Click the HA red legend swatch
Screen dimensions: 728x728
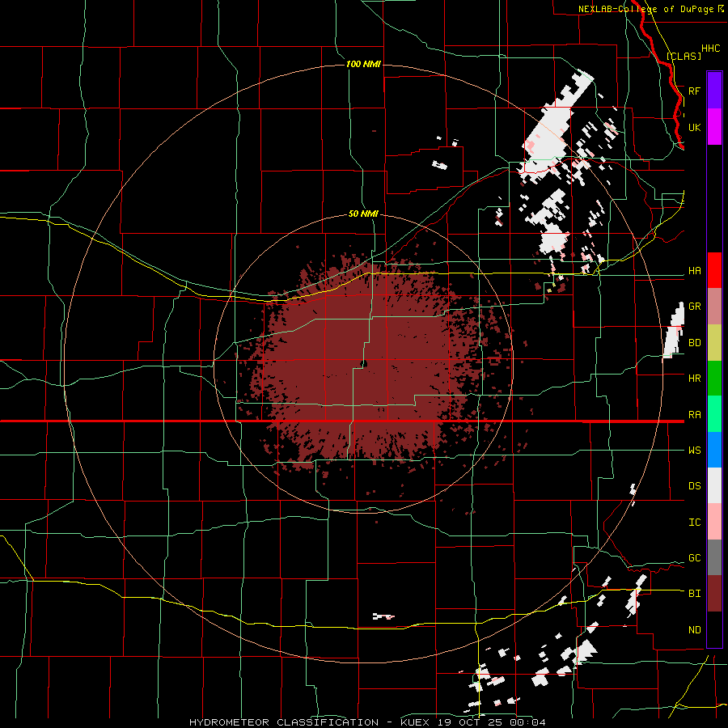tap(714, 270)
